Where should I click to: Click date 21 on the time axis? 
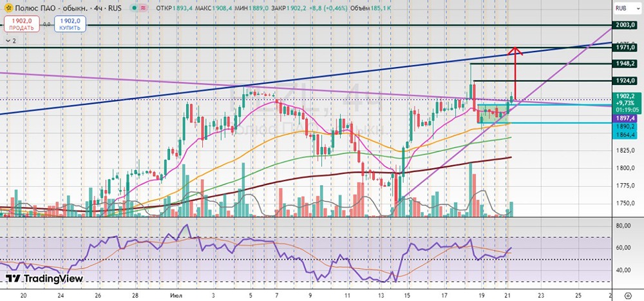click(x=507, y=295)
